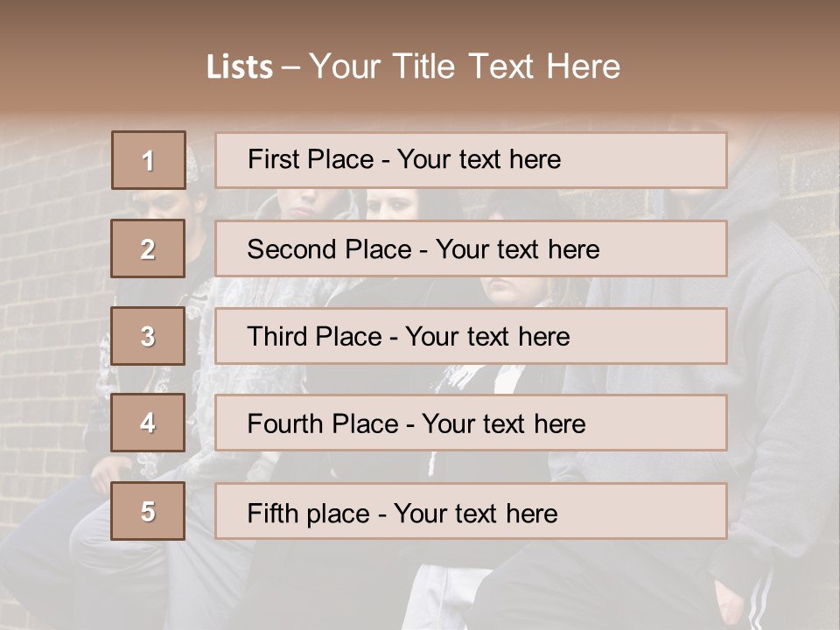Click Your text here in Third Place row
Viewport: 840px width, 630px height.
coord(487,337)
